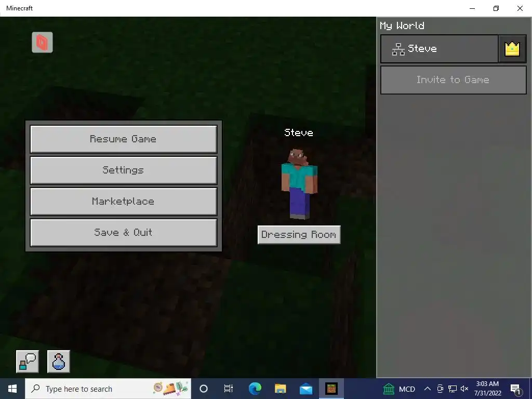The width and height of the screenshot is (532, 399).
Task: Click the muted volume tray icon
Action: [464, 389]
